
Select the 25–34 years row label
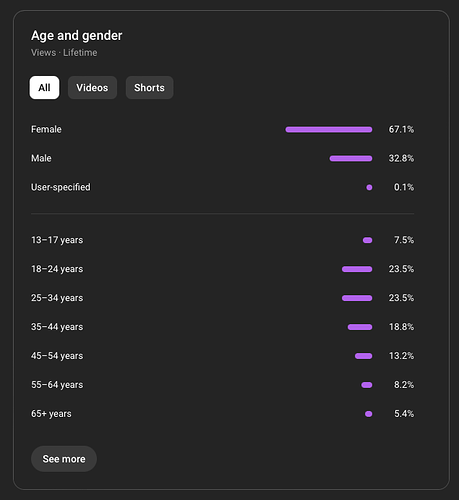pos(57,298)
